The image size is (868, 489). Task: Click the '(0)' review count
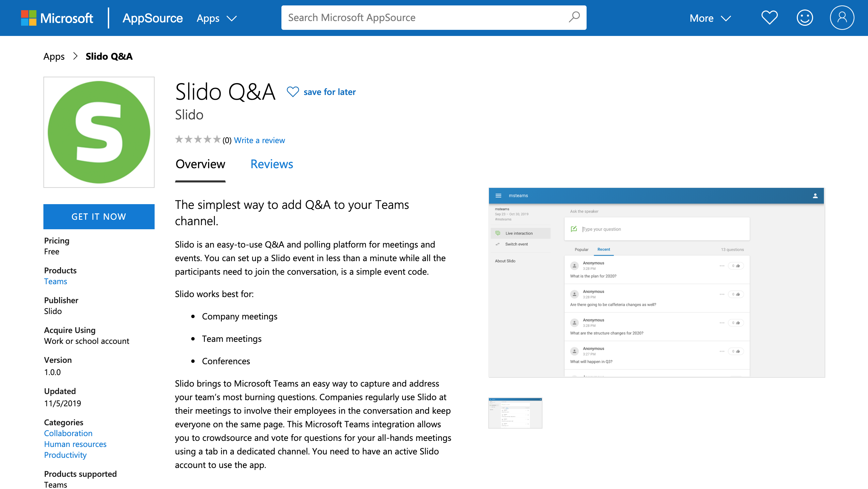227,140
